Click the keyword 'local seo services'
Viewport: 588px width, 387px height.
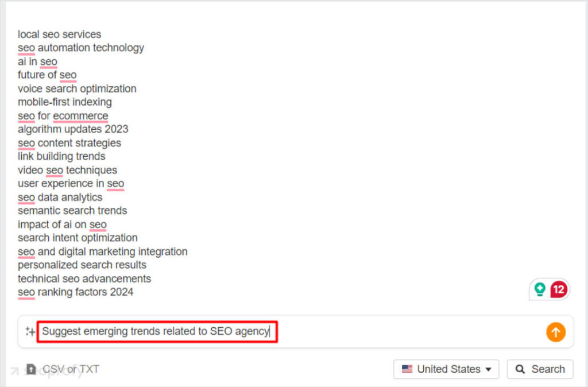pos(59,34)
